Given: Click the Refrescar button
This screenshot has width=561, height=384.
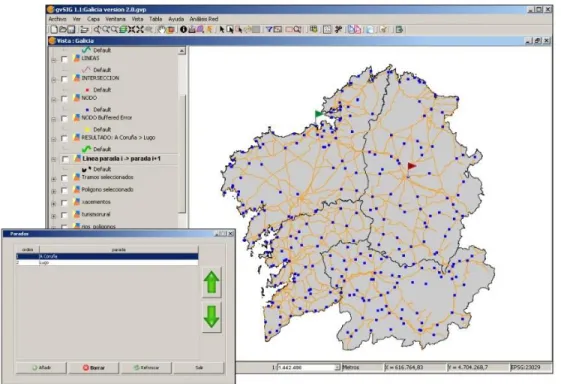Looking at the screenshot, I should (146, 368).
